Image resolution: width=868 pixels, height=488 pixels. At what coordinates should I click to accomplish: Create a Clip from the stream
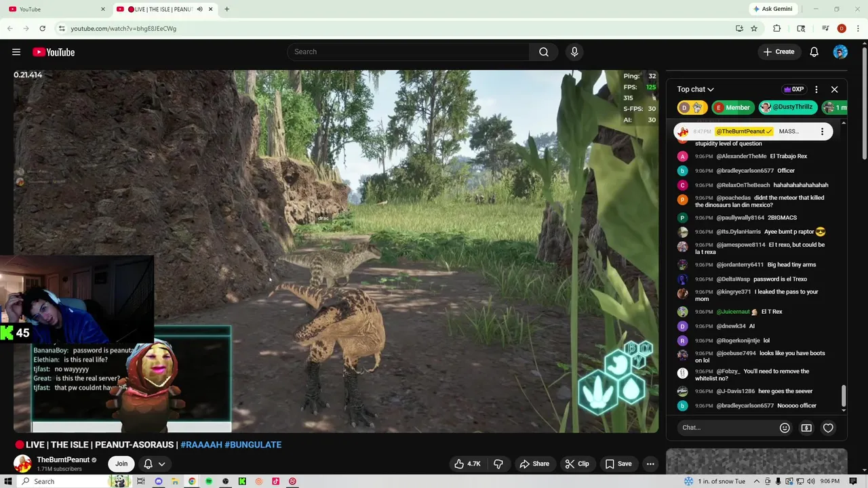coord(577,464)
